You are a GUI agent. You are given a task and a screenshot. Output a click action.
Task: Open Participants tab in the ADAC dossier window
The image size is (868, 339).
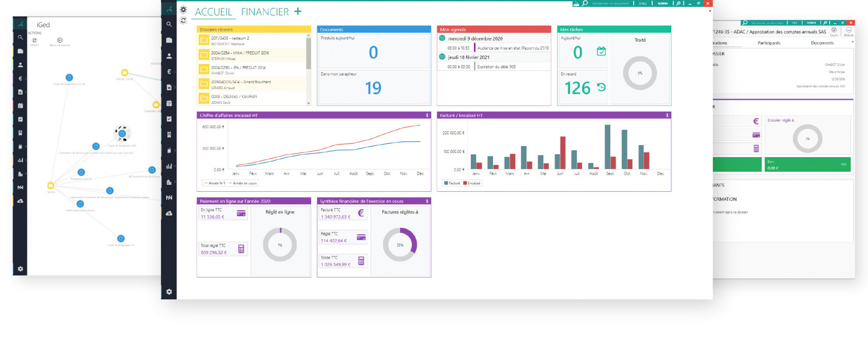[769, 43]
